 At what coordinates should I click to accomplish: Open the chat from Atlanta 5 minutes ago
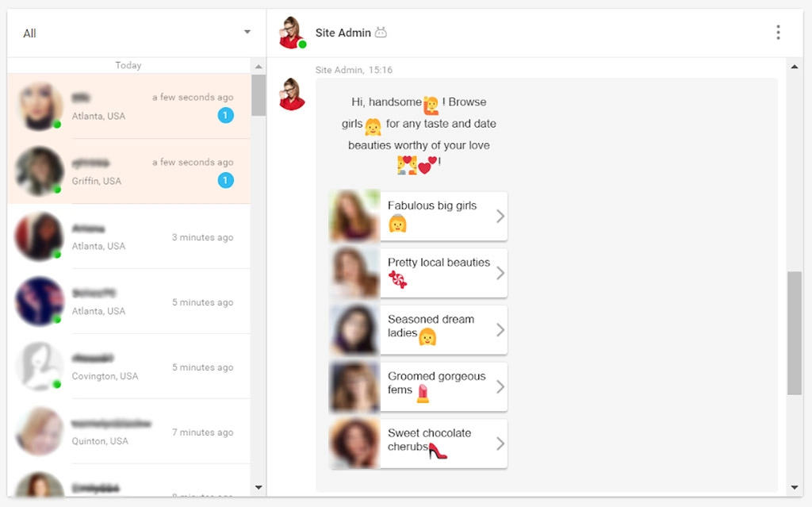(x=128, y=302)
